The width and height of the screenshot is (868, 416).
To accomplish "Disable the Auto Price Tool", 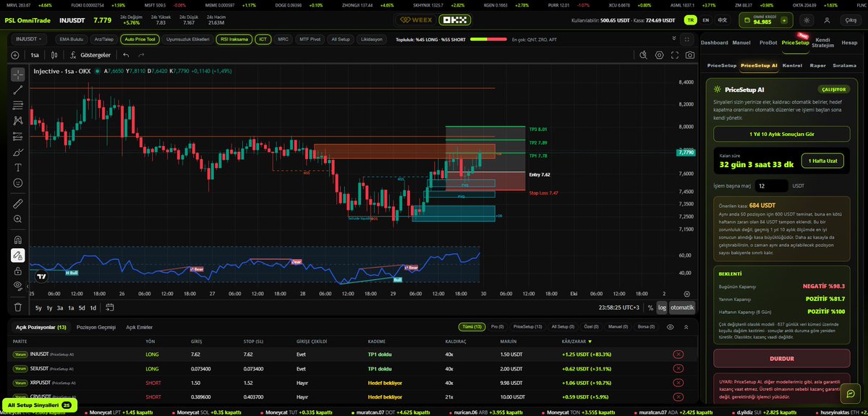I will click(x=140, y=38).
